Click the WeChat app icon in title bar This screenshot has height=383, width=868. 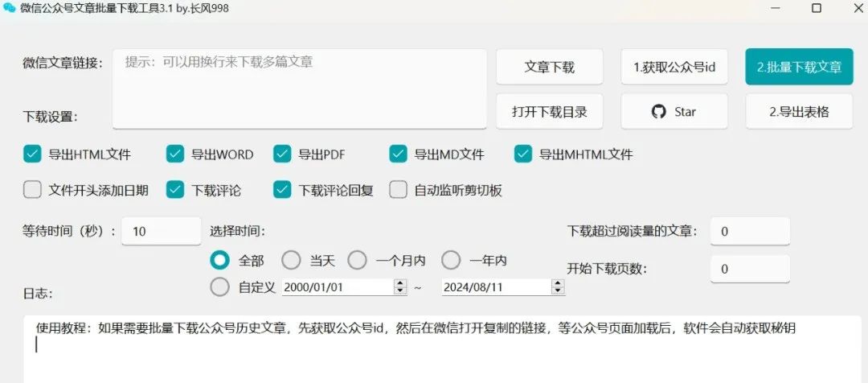(9, 8)
